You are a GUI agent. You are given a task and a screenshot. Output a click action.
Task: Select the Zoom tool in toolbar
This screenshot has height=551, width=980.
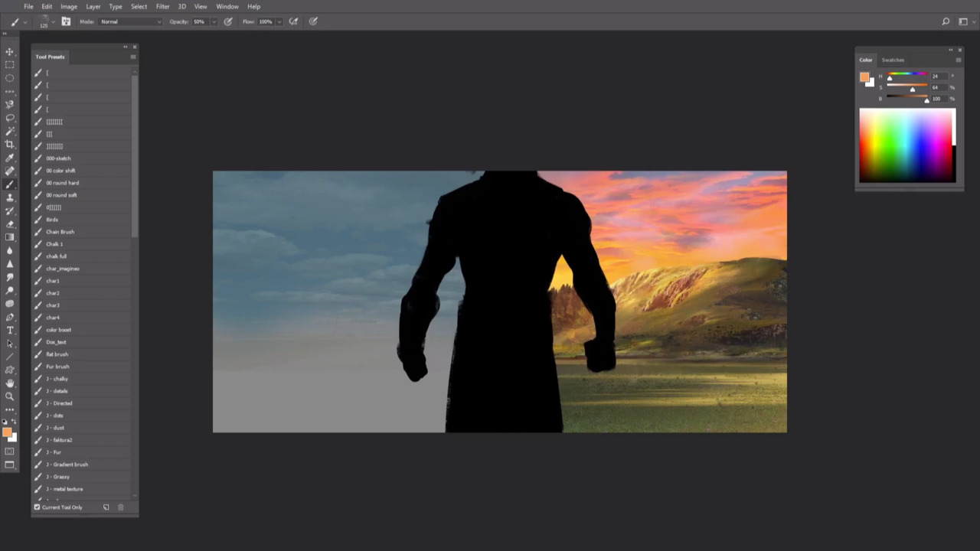[10, 396]
